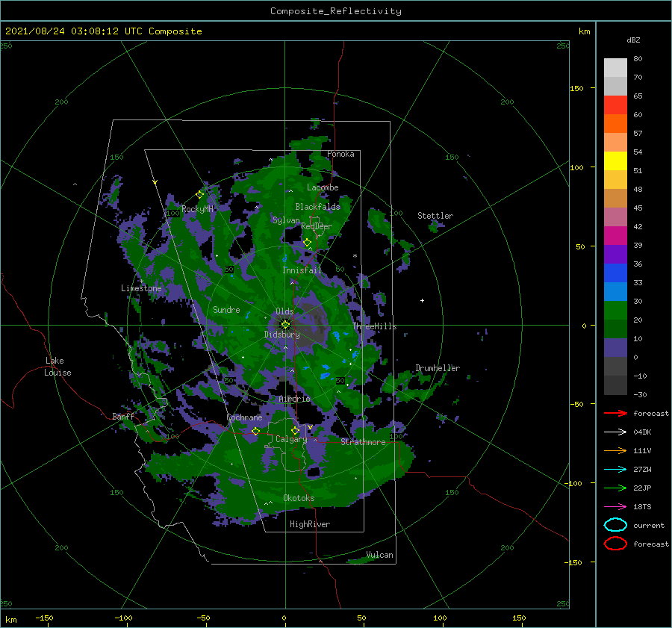
Task: Pick the magenta 39–42 dBZ color band
Action: coord(615,236)
